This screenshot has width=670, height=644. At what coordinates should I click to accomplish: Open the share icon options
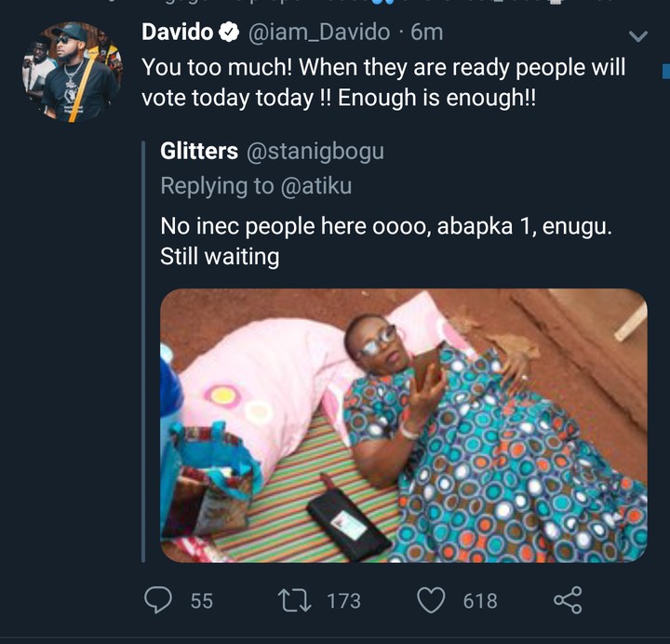tap(568, 600)
